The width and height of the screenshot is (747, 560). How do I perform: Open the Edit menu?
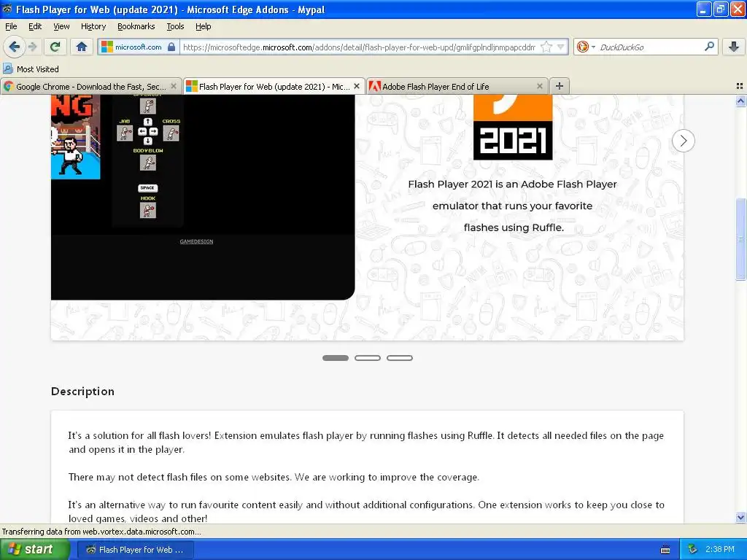tap(35, 26)
